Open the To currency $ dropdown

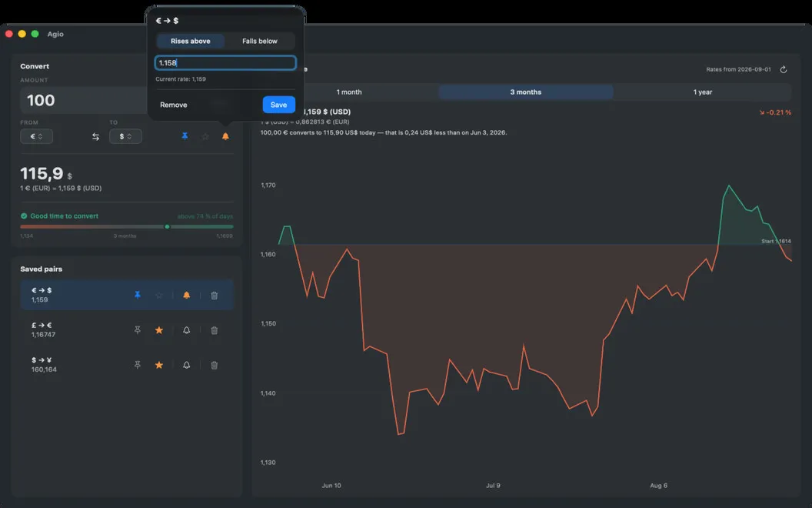(125, 136)
